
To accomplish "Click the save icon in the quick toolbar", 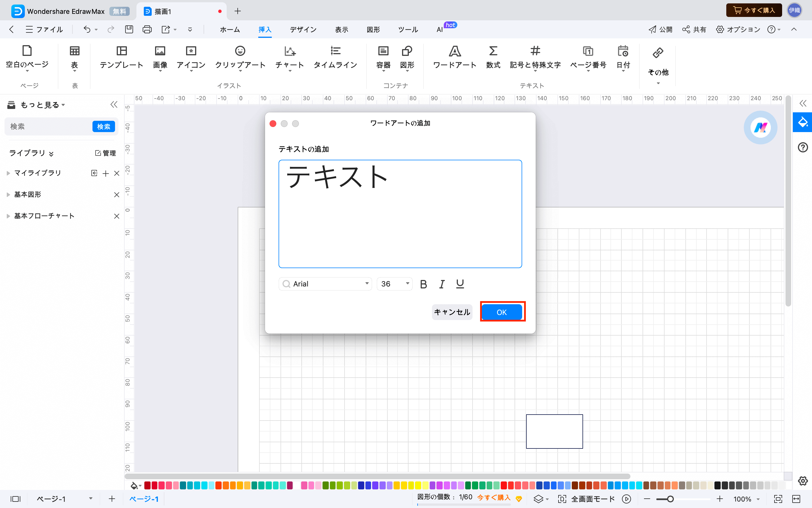I will (x=129, y=30).
